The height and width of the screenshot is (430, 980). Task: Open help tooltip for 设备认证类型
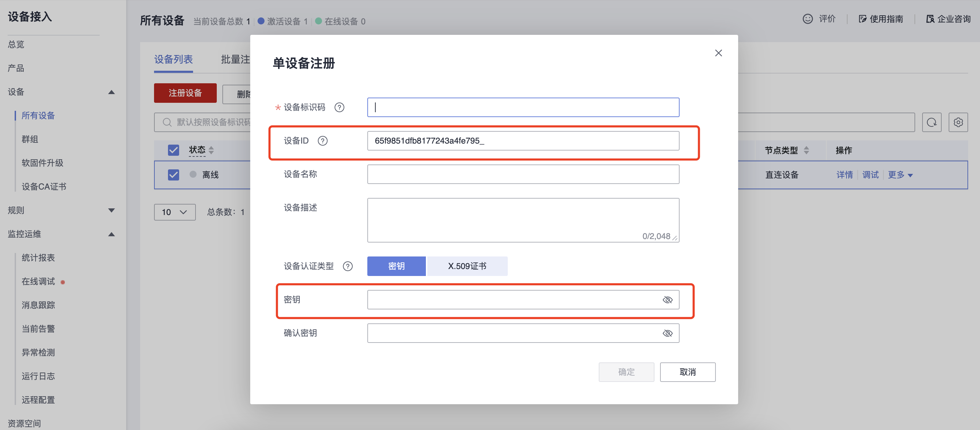(x=348, y=266)
